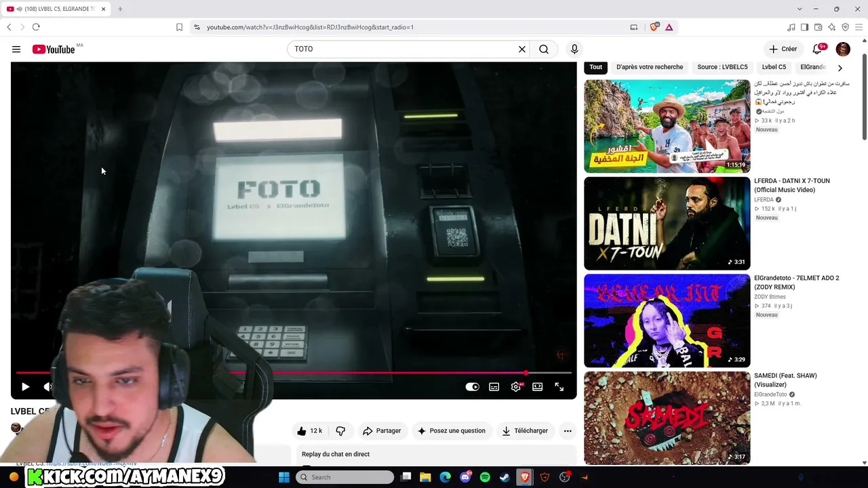The image size is (868, 488).
Task: Select the Source : LVBELC5 chip
Action: [722, 67]
